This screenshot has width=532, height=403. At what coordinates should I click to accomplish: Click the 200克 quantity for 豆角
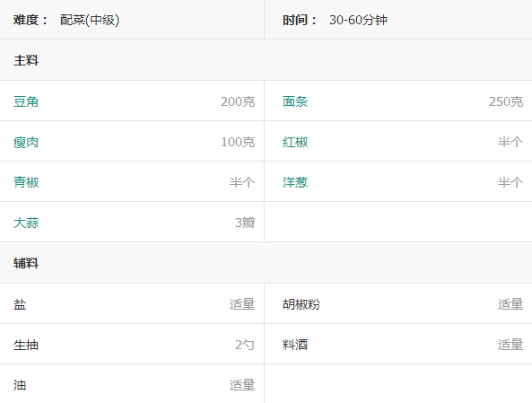point(238,101)
